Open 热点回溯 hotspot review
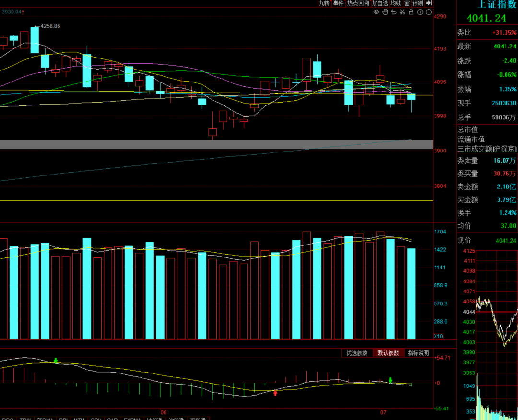The height and width of the screenshot is (420, 518). [358, 3]
